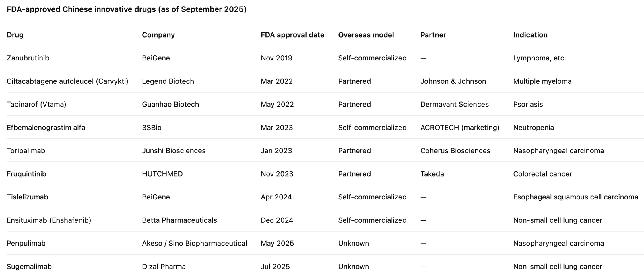Click the Legend Biotech company cell
The height and width of the screenshot is (274, 644).
[x=168, y=81]
